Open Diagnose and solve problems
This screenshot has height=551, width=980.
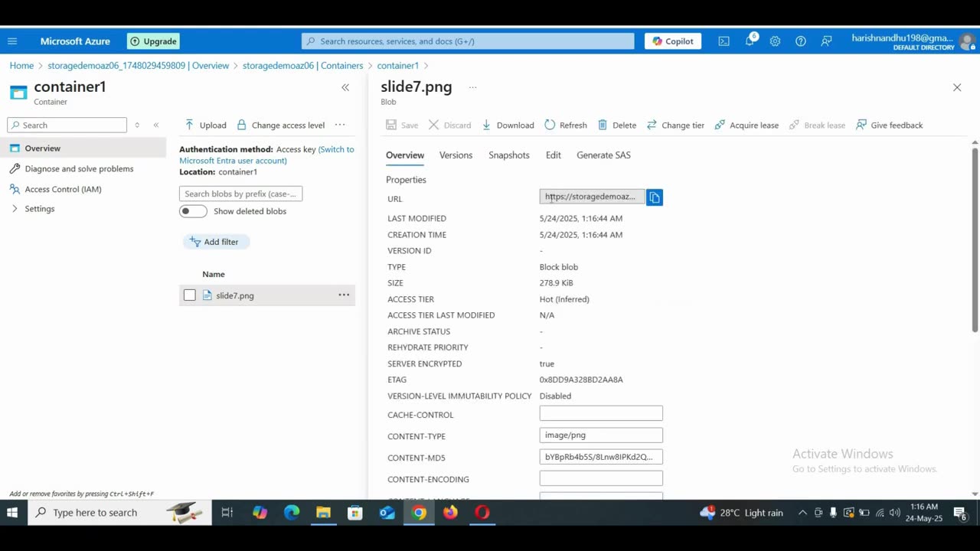79,168
